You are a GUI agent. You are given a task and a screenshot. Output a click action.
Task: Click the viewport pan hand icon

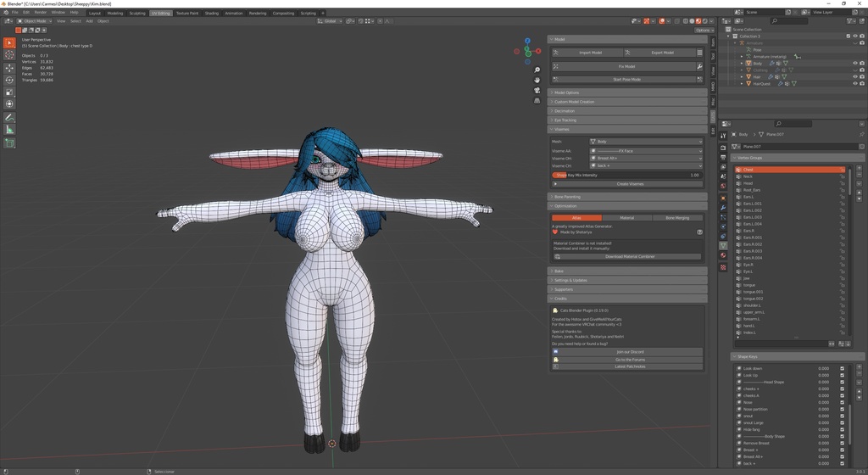pyautogui.click(x=537, y=80)
